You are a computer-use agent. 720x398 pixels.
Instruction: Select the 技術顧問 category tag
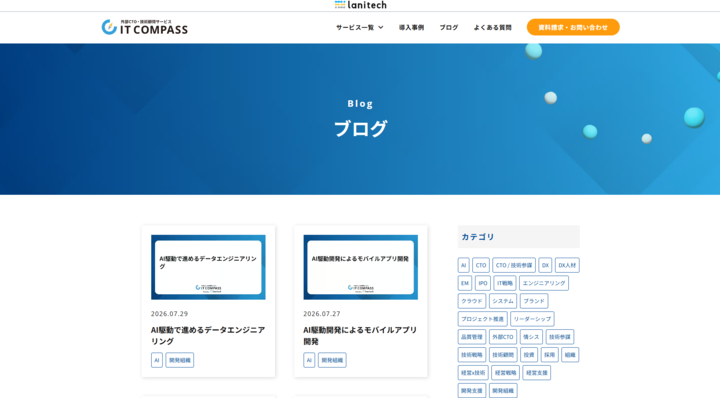click(x=503, y=354)
